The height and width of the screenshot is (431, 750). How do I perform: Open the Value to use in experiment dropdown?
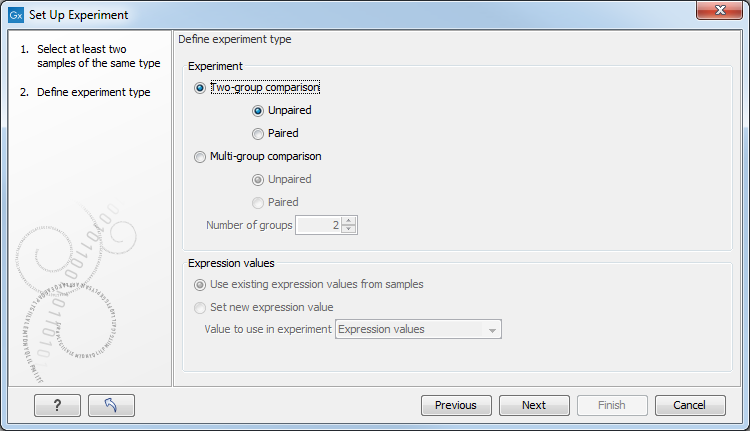(x=419, y=330)
